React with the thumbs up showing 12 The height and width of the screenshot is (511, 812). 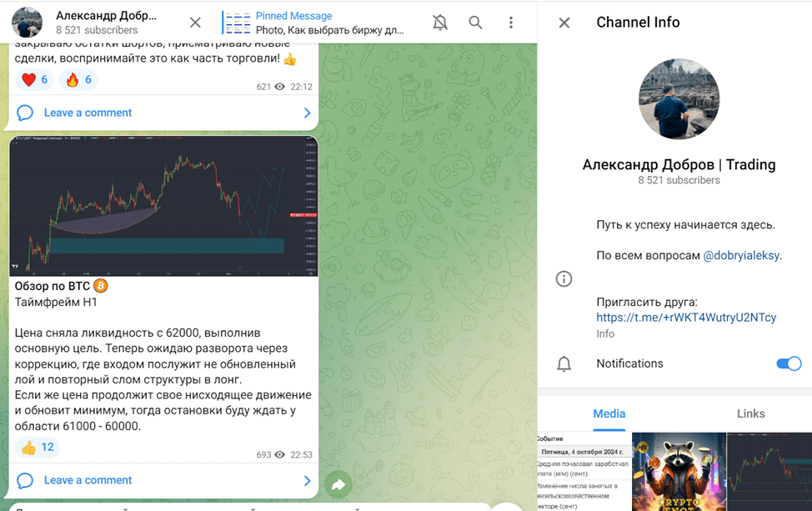(x=38, y=448)
